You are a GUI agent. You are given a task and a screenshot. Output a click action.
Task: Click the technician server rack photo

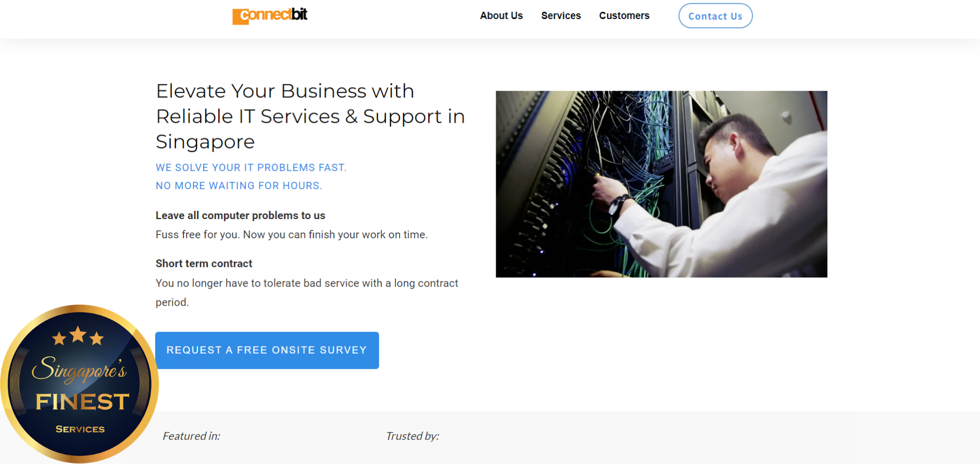pyautogui.click(x=661, y=184)
